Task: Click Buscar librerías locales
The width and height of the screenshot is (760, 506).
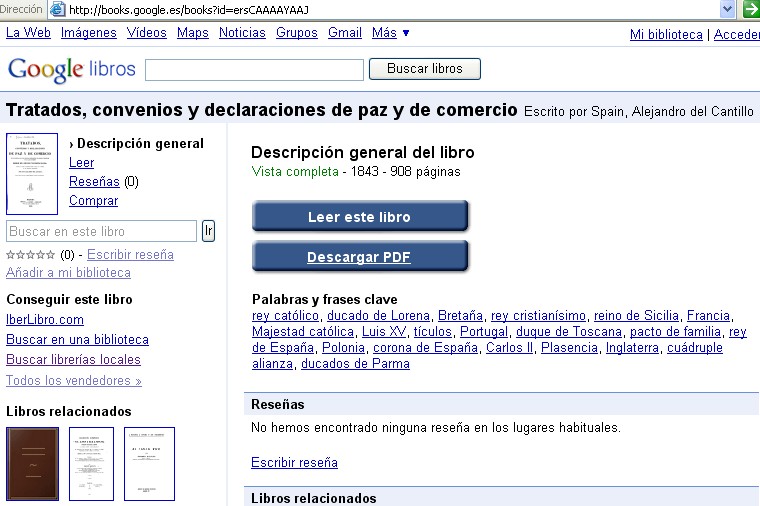Action: [73, 359]
